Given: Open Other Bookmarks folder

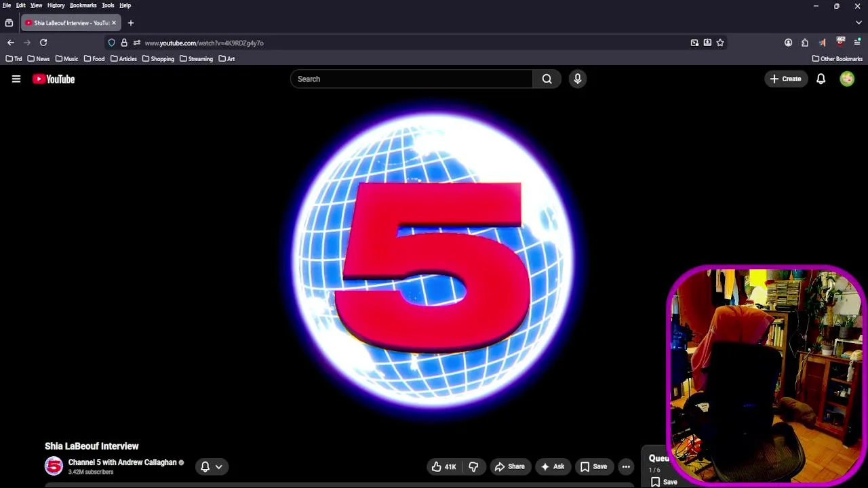Looking at the screenshot, I should 837,59.
